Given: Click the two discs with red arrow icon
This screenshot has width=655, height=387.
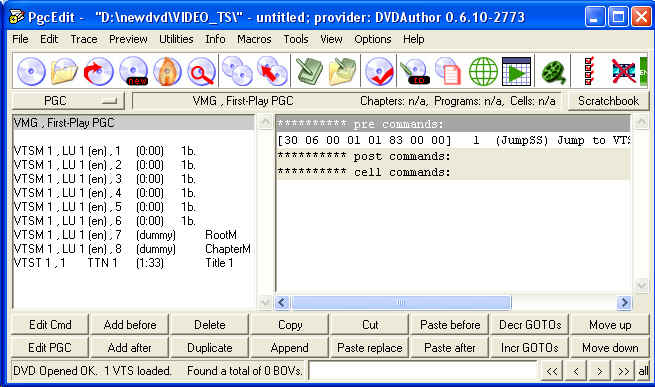Looking at the screenshot, I should [272, 71].
